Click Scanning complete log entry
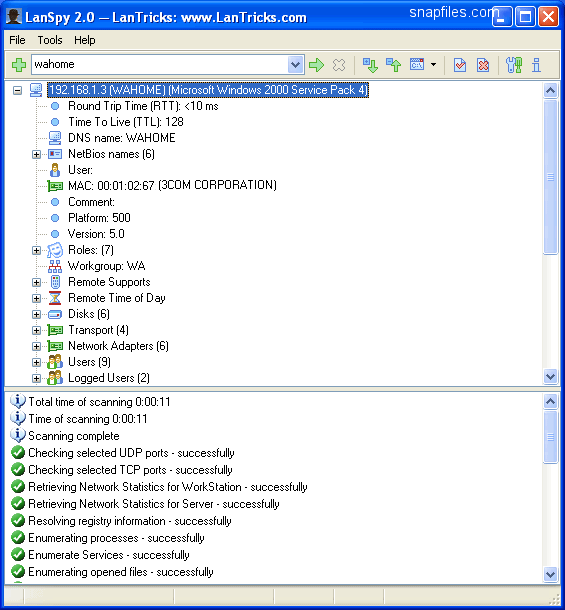 [74, 436]
